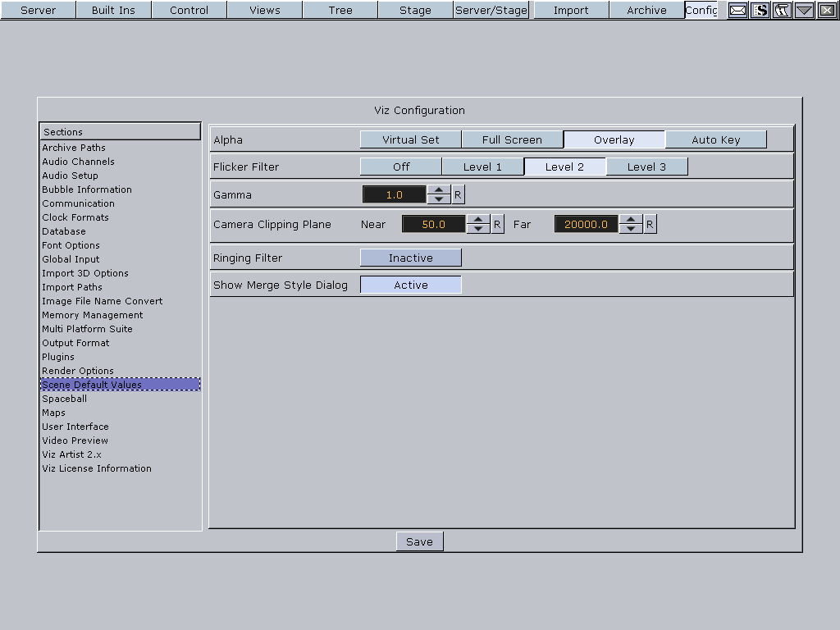Switch to the Stage tab
The image size is (840, 630).
click(x=414, y=10)
